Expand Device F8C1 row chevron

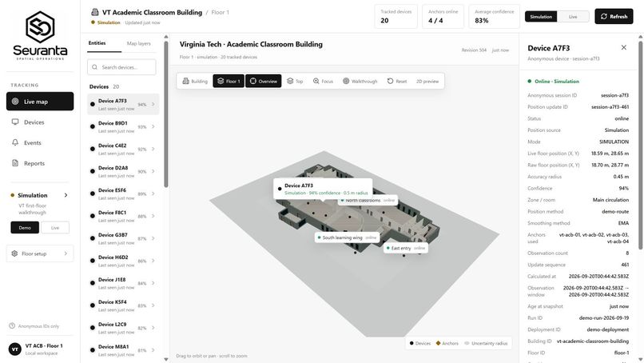(153, 216)
